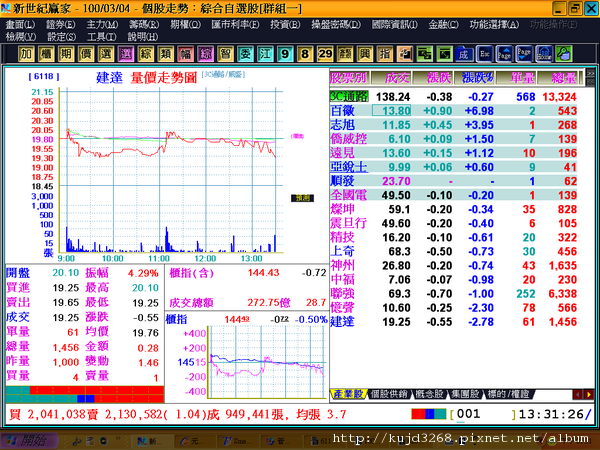The width and height of the screenshot is (600, 450).
Task: Click the 興 toolbar icon
Action: tap(364, 54)
